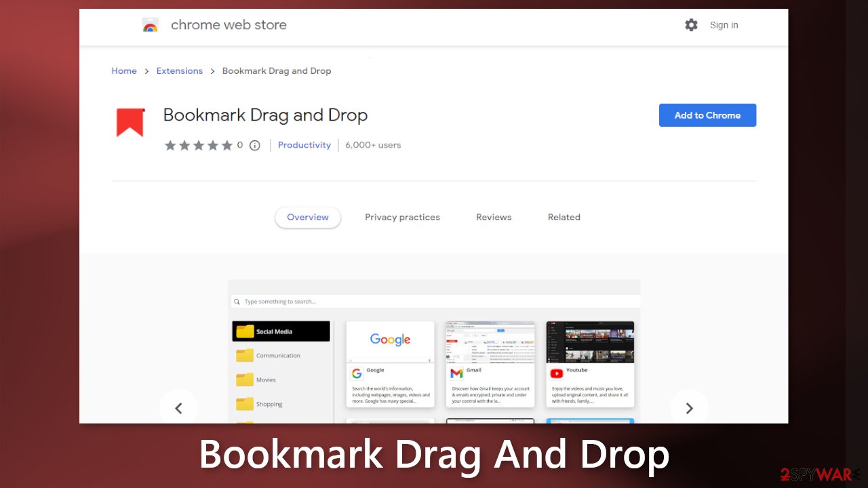Go to Home breadcrumb link
Image resolution: width=868 pixels, height=488 pixels.
tap(124, 71)
